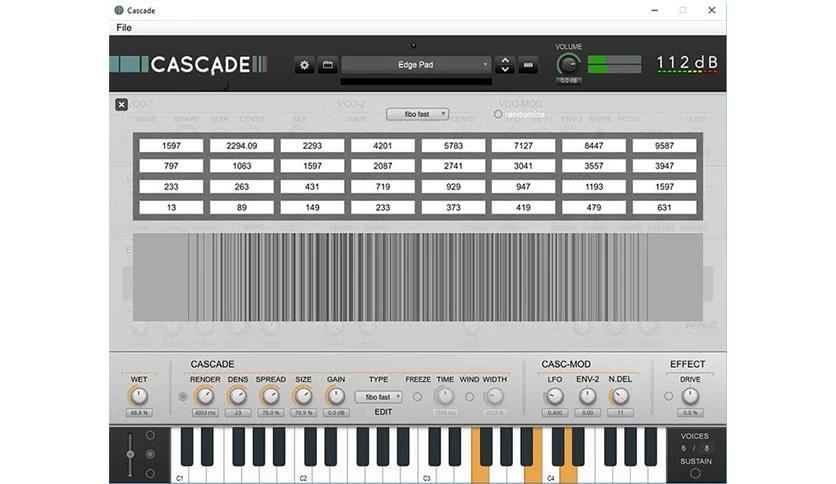Open the fibo fast dropdown in editor

pos(417,114)
